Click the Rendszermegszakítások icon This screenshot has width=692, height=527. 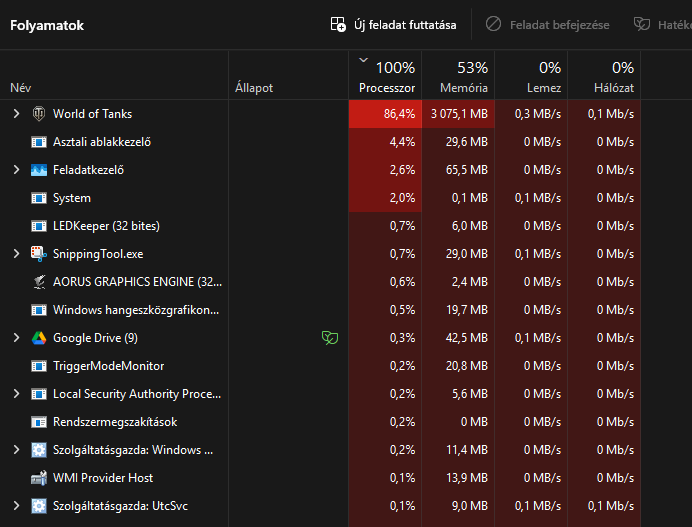[x=39, y=422]
